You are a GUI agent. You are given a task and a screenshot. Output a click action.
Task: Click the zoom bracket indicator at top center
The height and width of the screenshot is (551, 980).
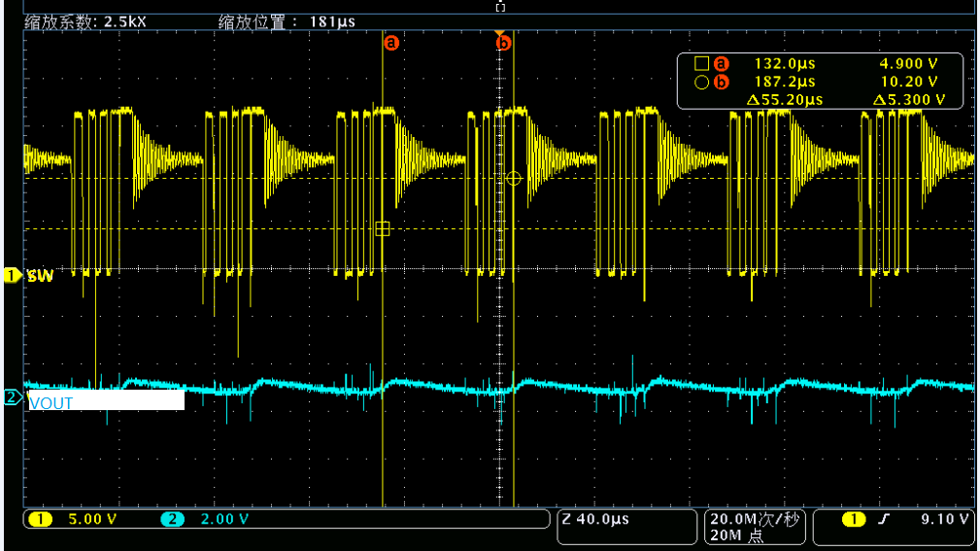point(500,7)
